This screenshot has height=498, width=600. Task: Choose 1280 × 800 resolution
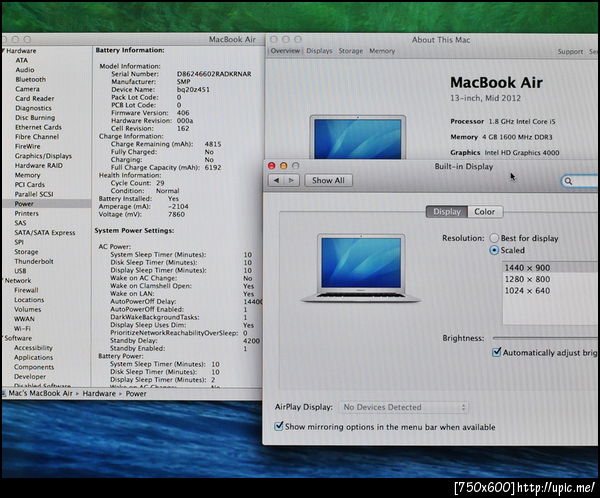[x=550, y=279]
